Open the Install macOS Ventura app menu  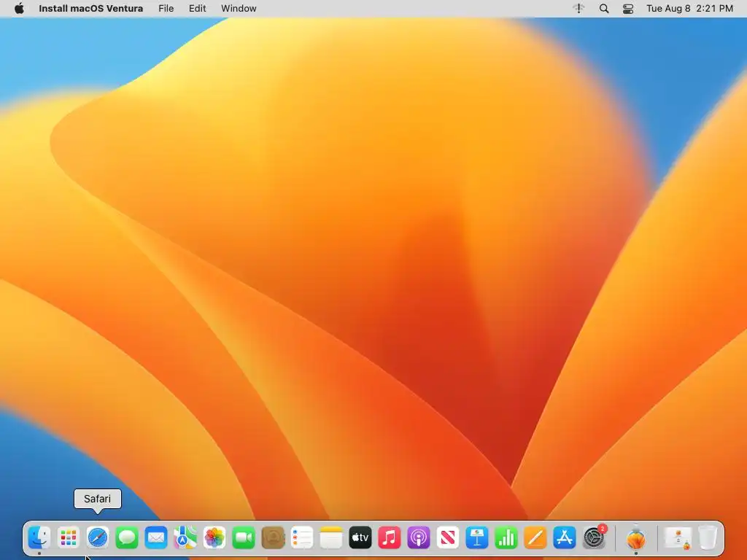[90, 9]
